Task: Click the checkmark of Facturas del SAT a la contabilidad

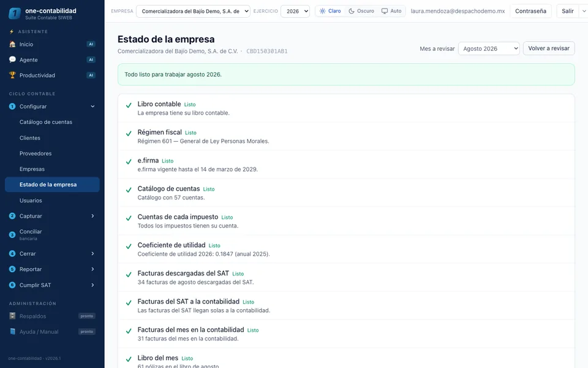Action: (x=129, y=302)
